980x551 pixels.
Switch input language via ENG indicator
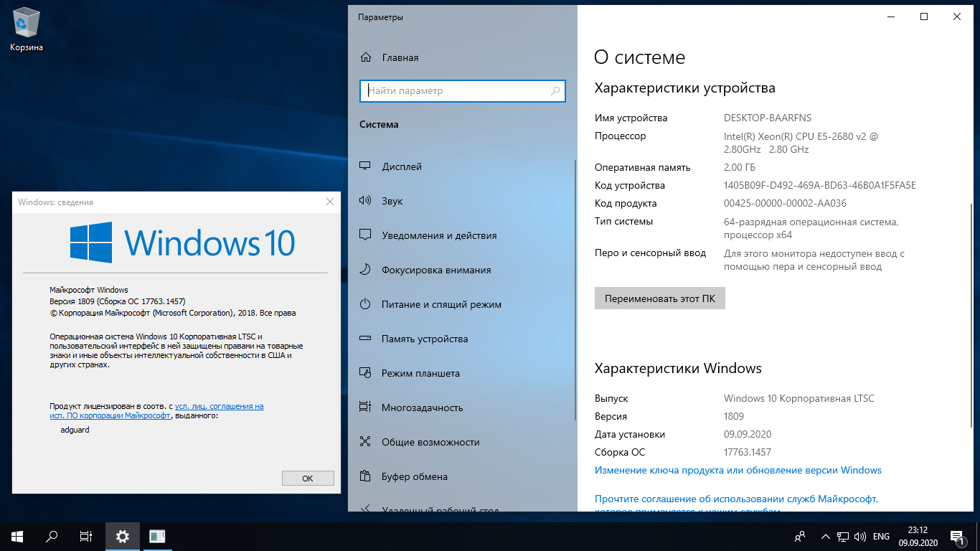tap(881, 537)
